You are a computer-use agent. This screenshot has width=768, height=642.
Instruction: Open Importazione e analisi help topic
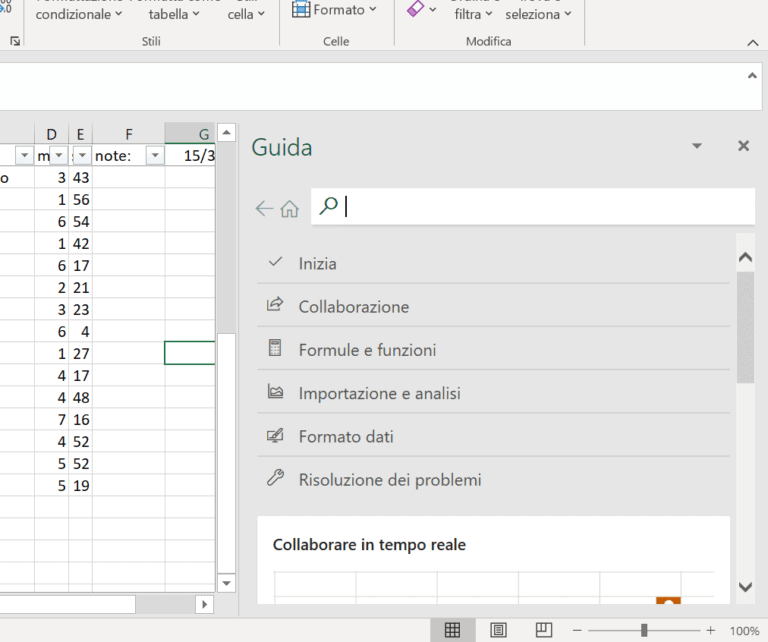[x=493, y=393]
